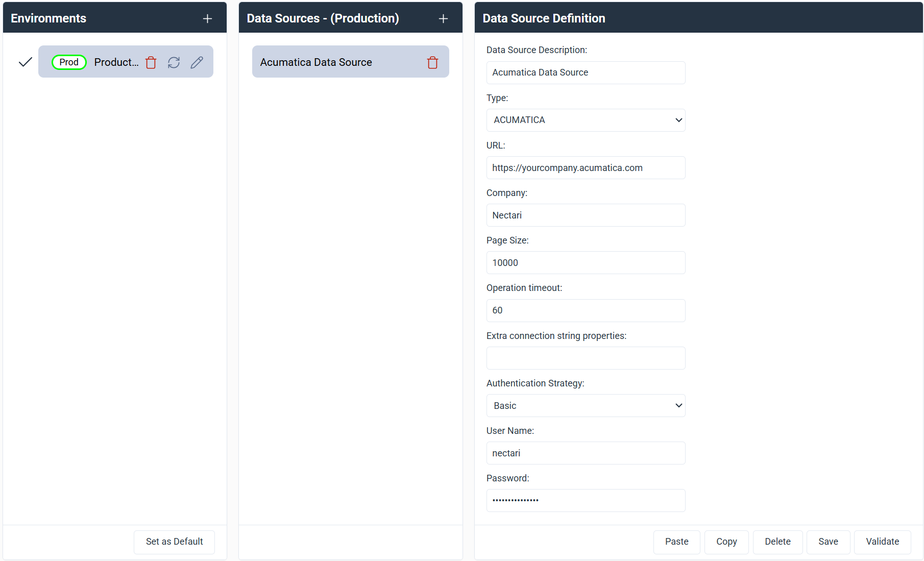
Task: Edit the Production environment
Action: (x=197, y=62)
